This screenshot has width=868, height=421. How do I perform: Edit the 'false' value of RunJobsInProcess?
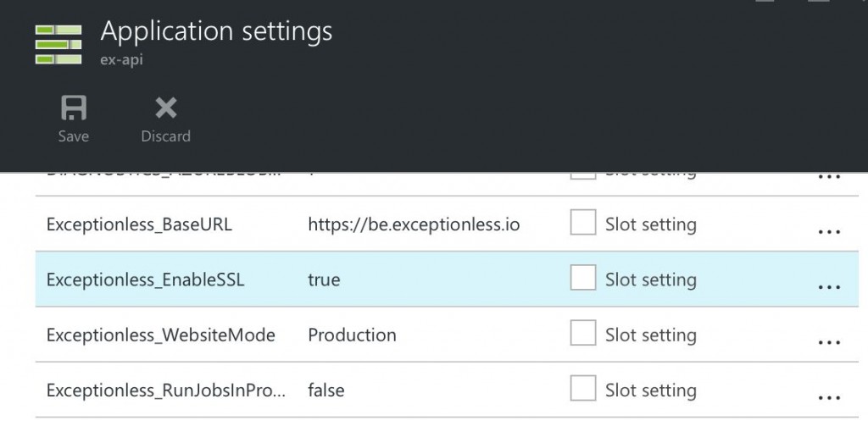[x=325, y=391]
